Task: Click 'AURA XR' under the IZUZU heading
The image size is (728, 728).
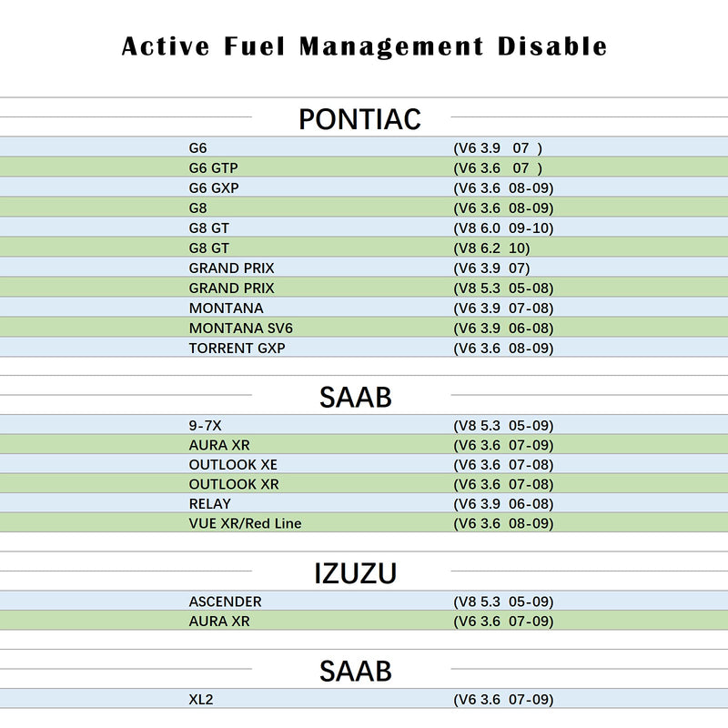Action: click(219, 621)
